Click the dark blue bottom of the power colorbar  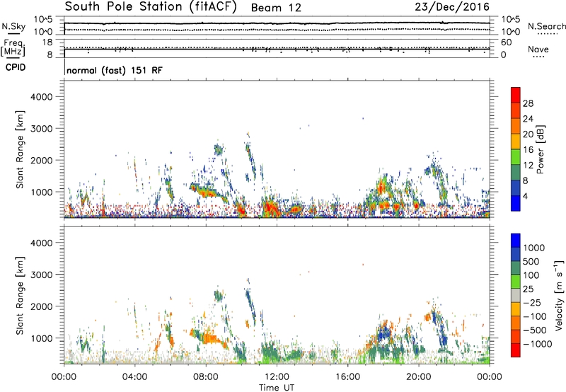516,203
